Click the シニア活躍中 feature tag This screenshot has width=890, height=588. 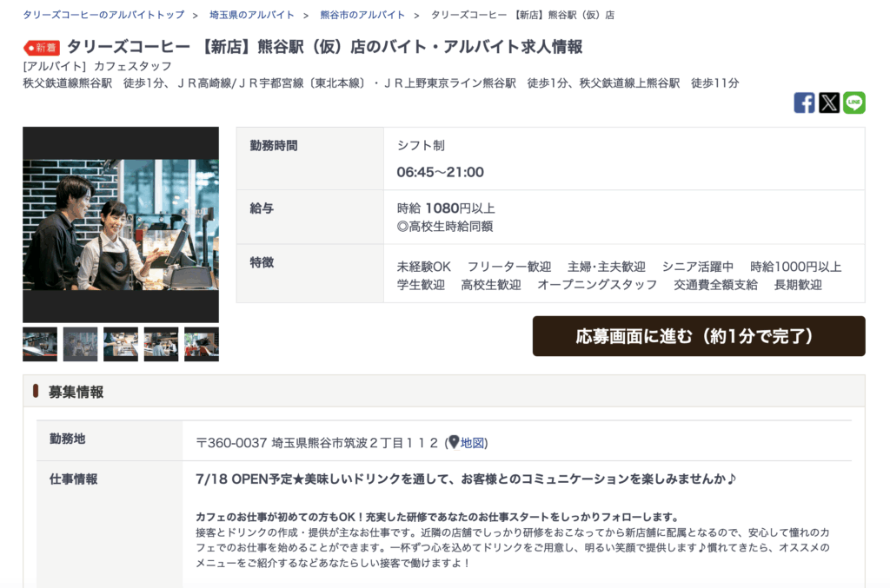click(698, 267)
